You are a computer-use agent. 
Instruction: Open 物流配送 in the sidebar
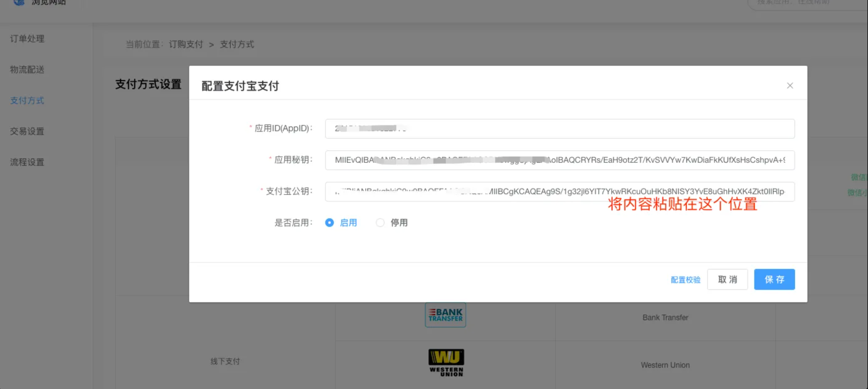pyautogui.click(x=27, y=70)
